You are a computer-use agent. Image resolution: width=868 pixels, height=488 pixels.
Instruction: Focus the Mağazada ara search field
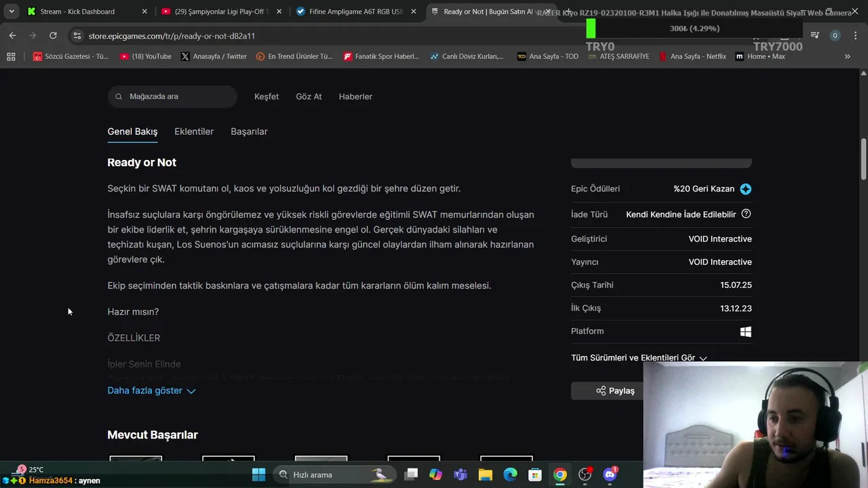pos(172,97)
